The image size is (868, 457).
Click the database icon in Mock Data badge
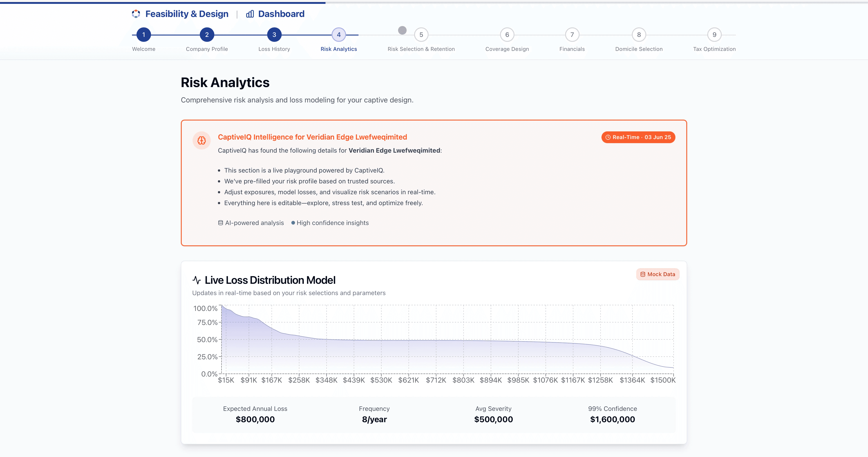[x=643, y=274]
